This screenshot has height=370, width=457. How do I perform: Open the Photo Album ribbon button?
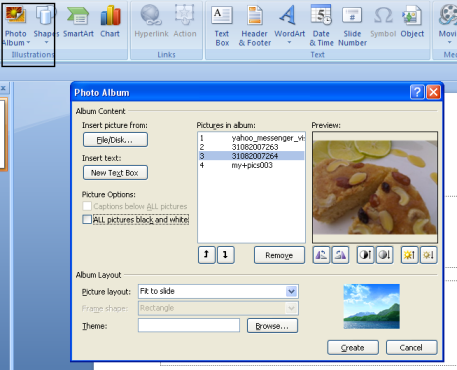pos(15,26)
